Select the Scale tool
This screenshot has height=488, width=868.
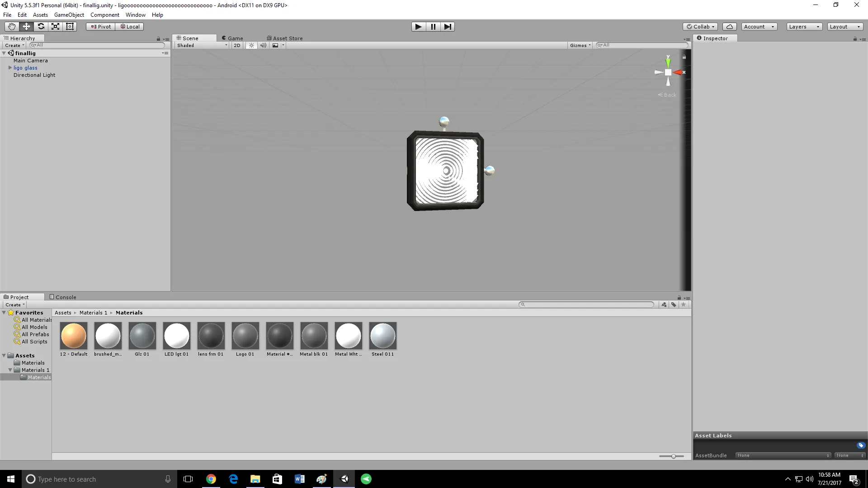(x=55, y=27)
